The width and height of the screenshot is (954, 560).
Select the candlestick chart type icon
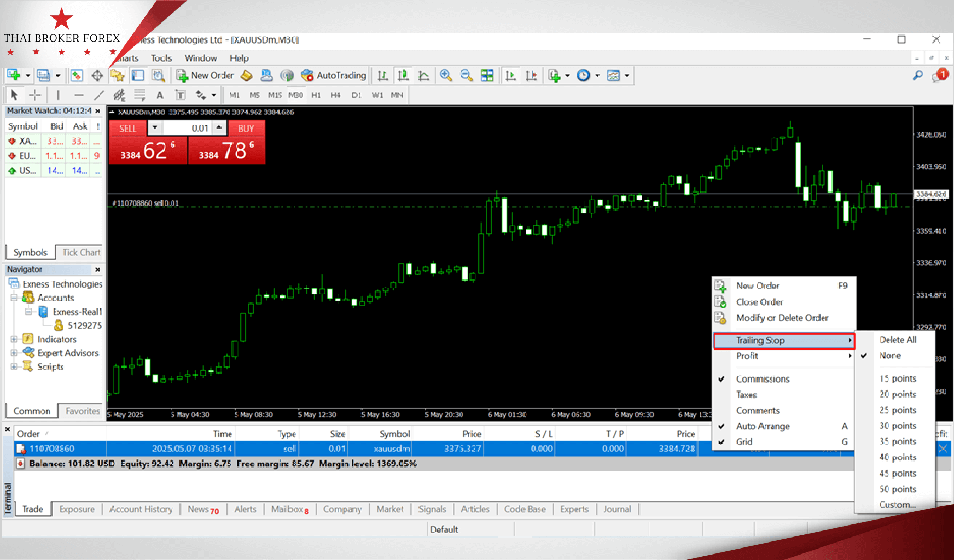coord(403,75)
